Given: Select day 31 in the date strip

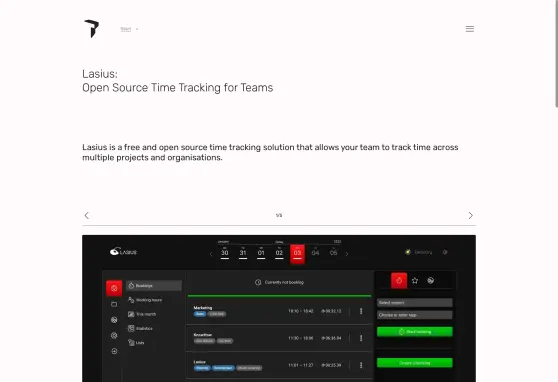Looking at the screenshot, I should [x=243, y=253].
